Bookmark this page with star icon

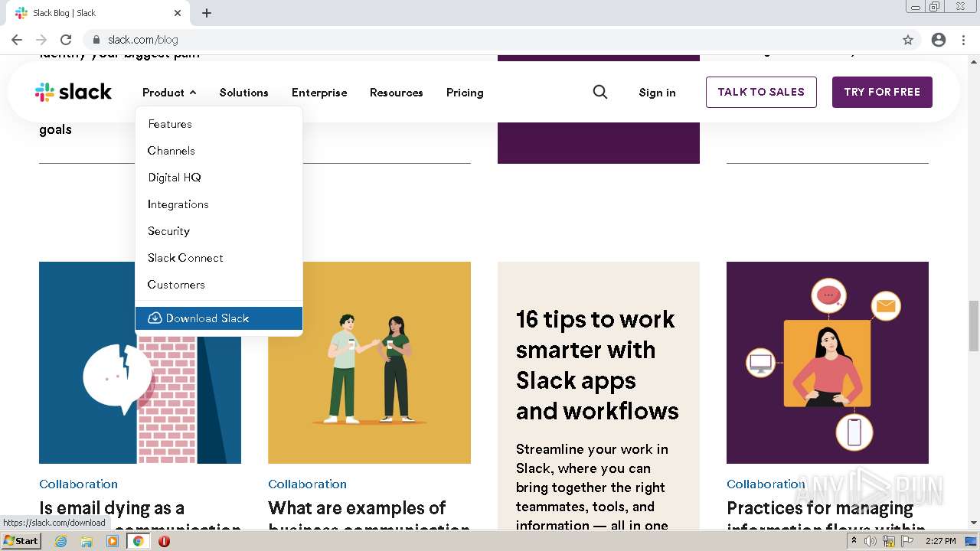tap(908, 40)
